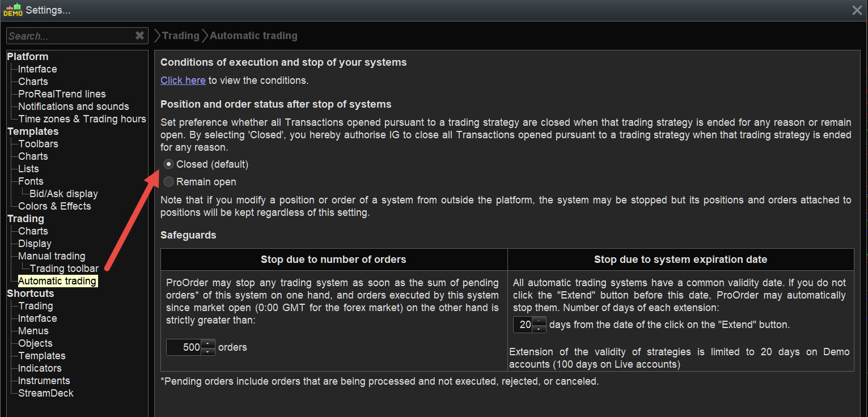
Task: Select the Closed (default) radio button
Action: click(x=168, y=164)
